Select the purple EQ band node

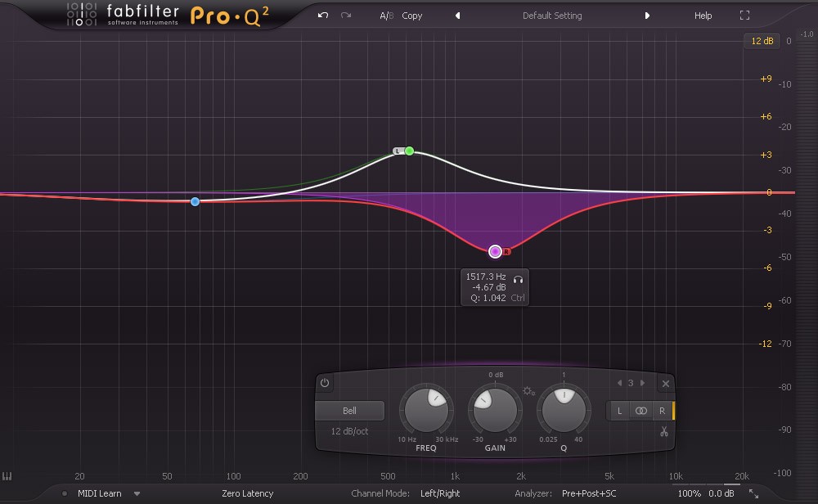tap(495, 251)
